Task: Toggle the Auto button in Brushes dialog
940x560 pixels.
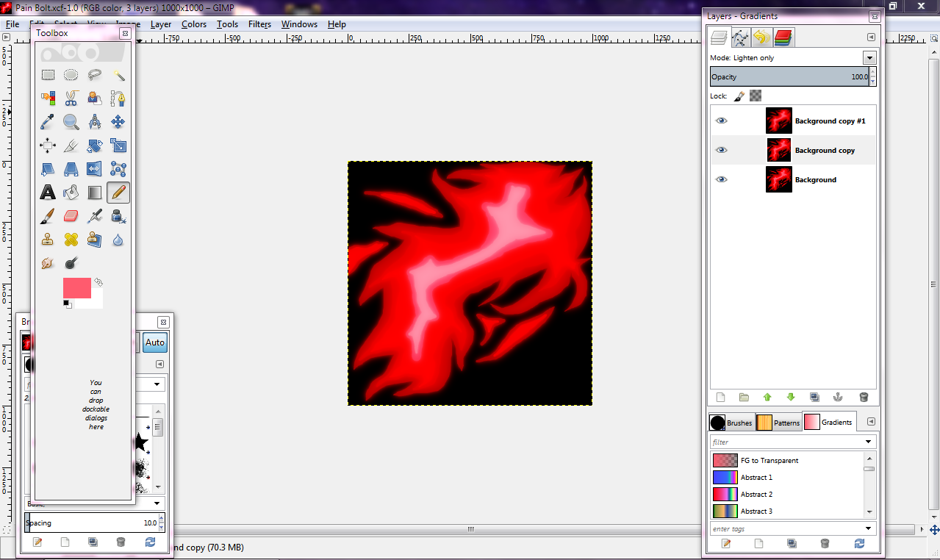Action: click(x=155, y=342)
